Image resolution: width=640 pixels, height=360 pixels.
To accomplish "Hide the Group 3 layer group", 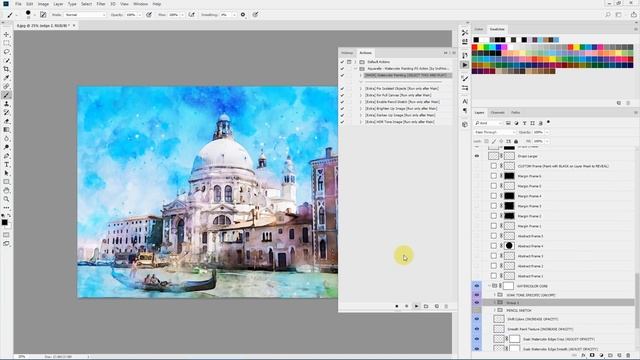I will (x=477, y=302).
